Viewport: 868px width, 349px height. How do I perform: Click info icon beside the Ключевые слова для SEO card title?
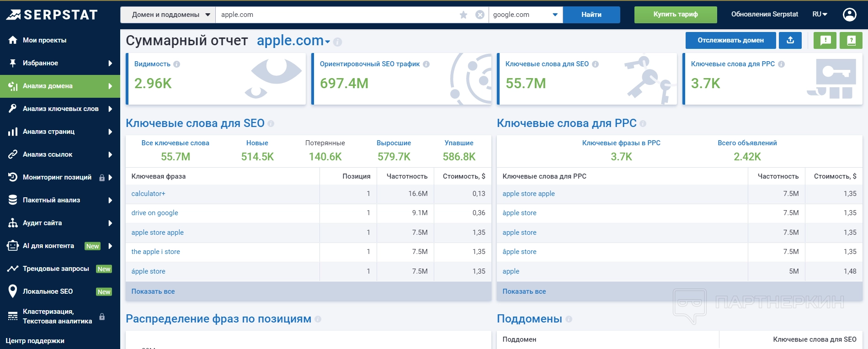tap(595, 64)
